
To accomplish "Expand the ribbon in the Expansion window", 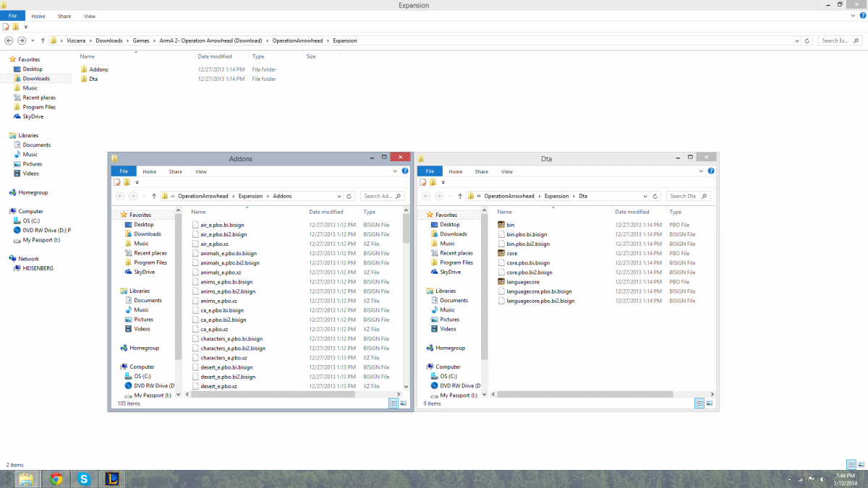I will (854, 16).
